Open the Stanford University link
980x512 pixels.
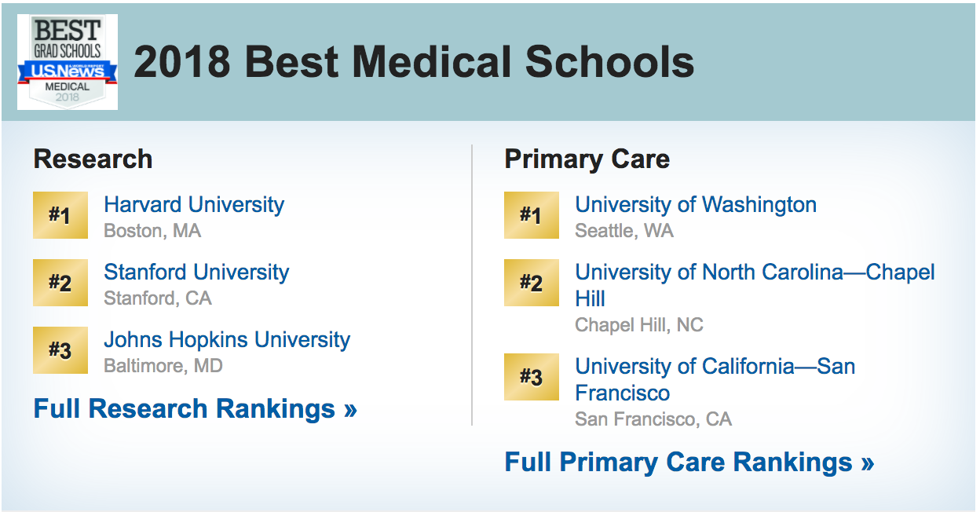pyautogui.click(x=196, y=272)
